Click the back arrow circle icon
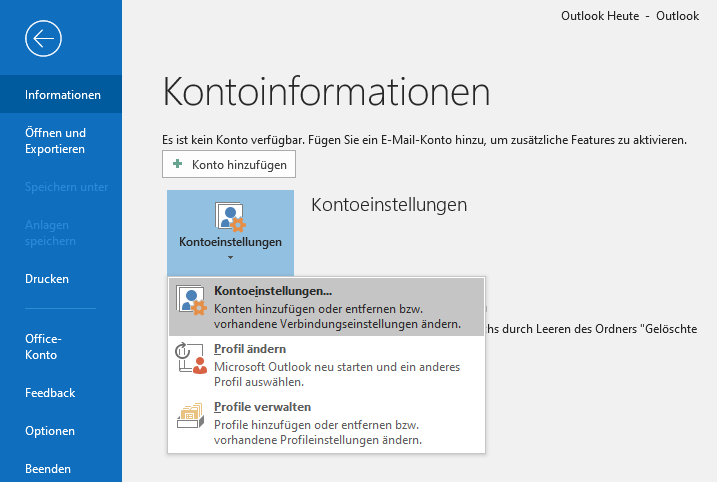 tap(43, 38)
